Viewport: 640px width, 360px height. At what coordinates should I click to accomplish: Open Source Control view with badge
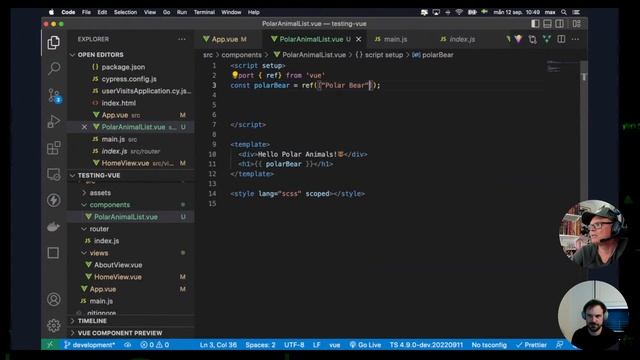pos(54,96)
